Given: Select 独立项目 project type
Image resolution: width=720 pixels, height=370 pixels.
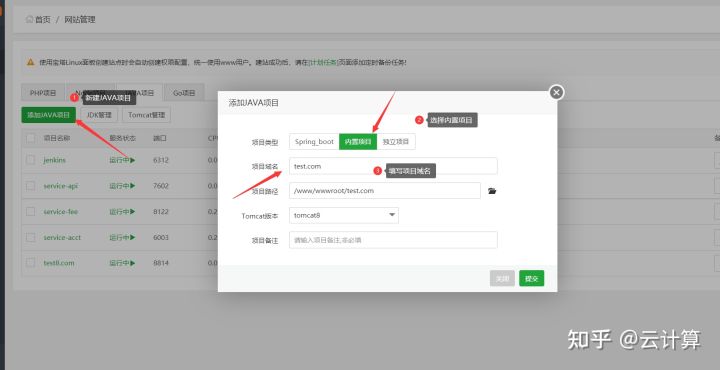Looking at the screenshot, I should (x=396, y=142).
